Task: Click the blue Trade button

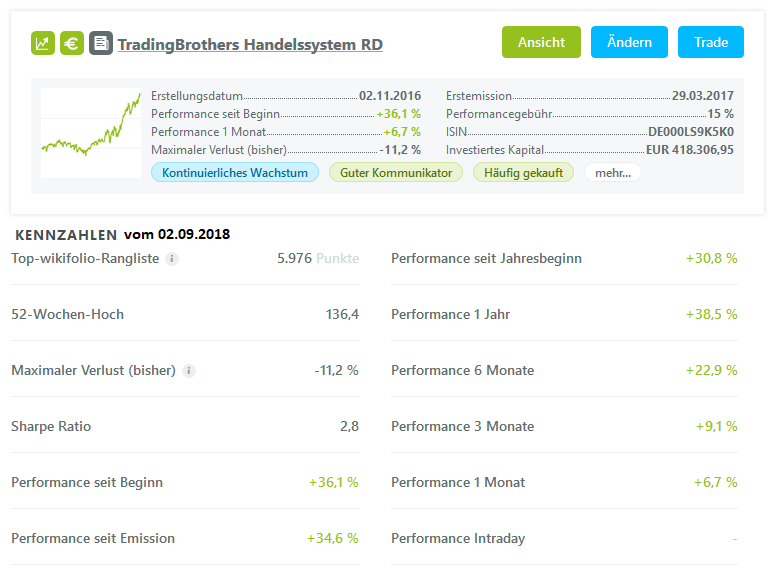Action: (711, 42)
